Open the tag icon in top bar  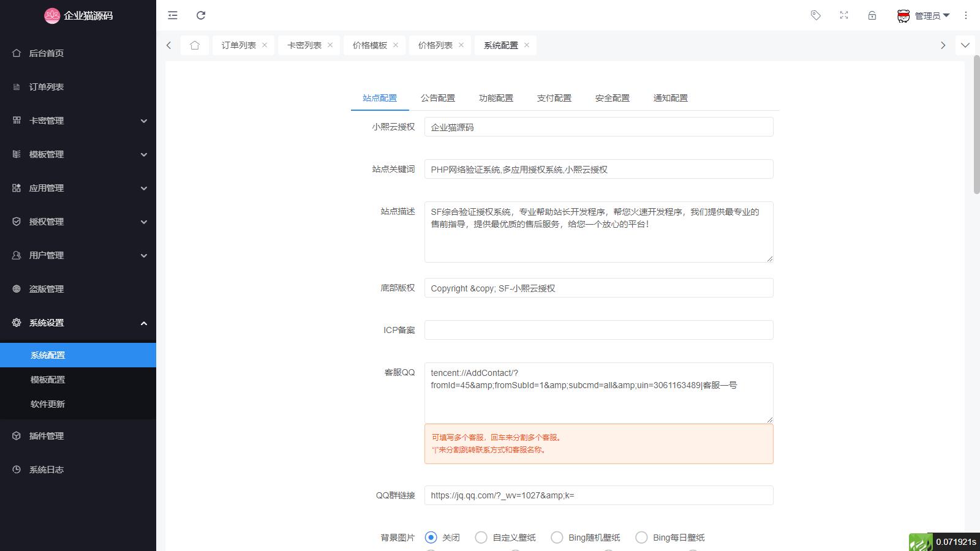[x=815, y=15]
